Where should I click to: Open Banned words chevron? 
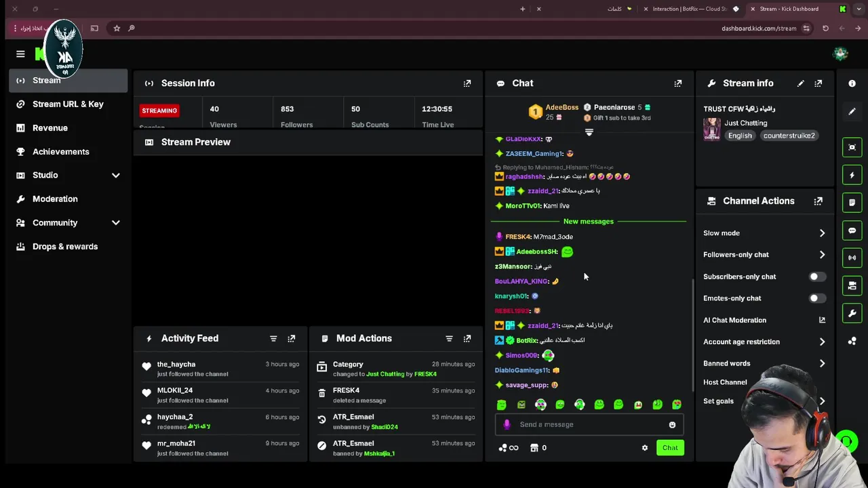(822, 363)
